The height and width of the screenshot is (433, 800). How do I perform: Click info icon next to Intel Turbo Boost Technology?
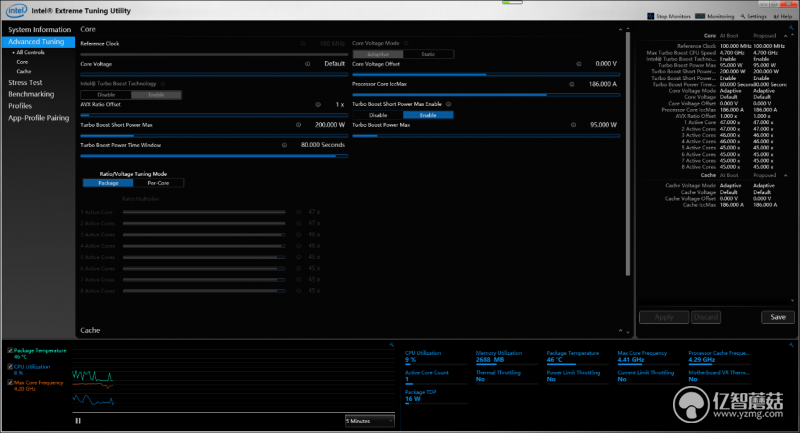click(x=163, y=84)
